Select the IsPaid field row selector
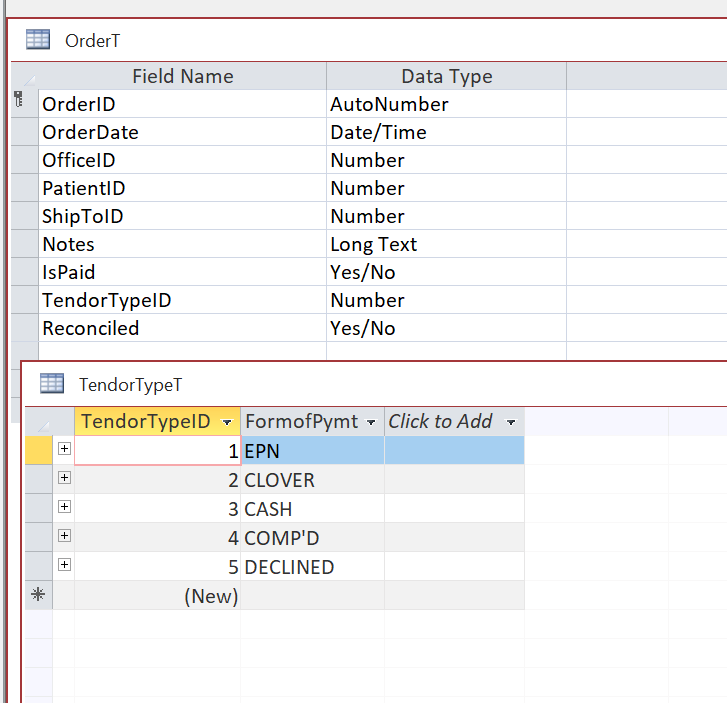This screenshot has width=727, height=703. coord(25,272)
